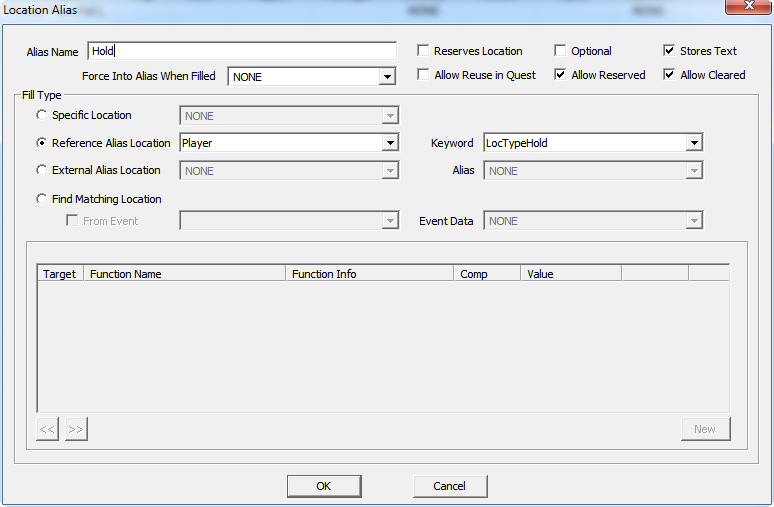This screenshot has width=774, height=507.
Task: Sort by the Target column header
Action: 60,274
